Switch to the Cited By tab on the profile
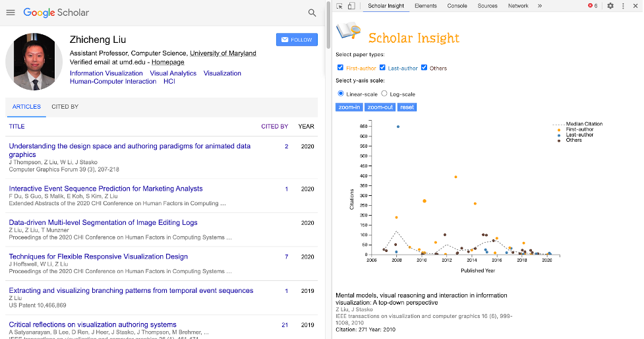 [65, 106]
